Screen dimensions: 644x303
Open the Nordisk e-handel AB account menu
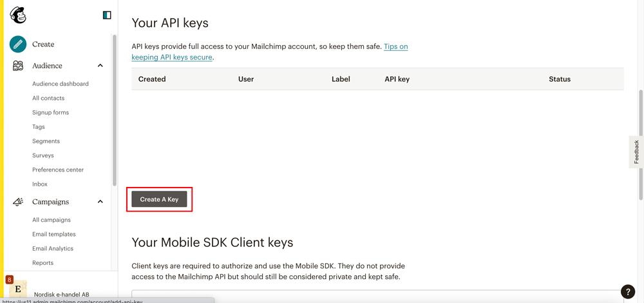click(62, 295)
